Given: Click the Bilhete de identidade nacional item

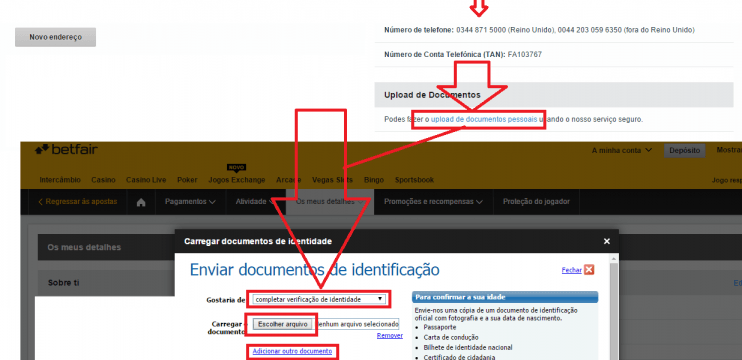Looking at the screenshot, I should tap(468, 347).
